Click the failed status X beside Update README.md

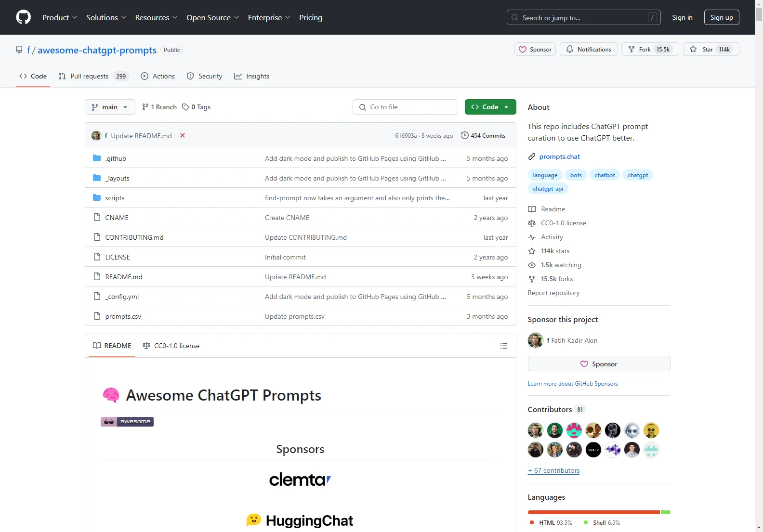tap(183, 135)
